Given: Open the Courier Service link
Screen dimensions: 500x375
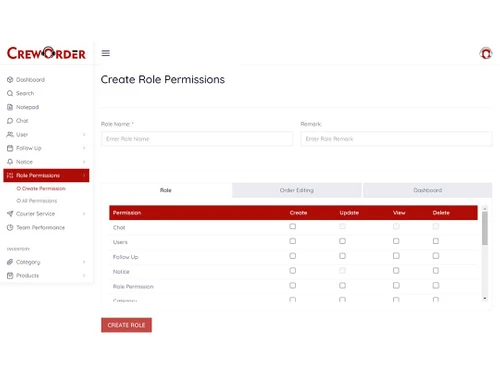Looking at the screenshot, I should pos(35,214).
